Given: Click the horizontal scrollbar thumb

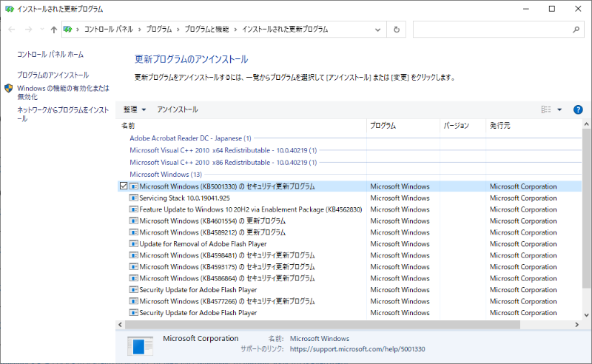Looking at the screenshot, I should coord(323,325).
